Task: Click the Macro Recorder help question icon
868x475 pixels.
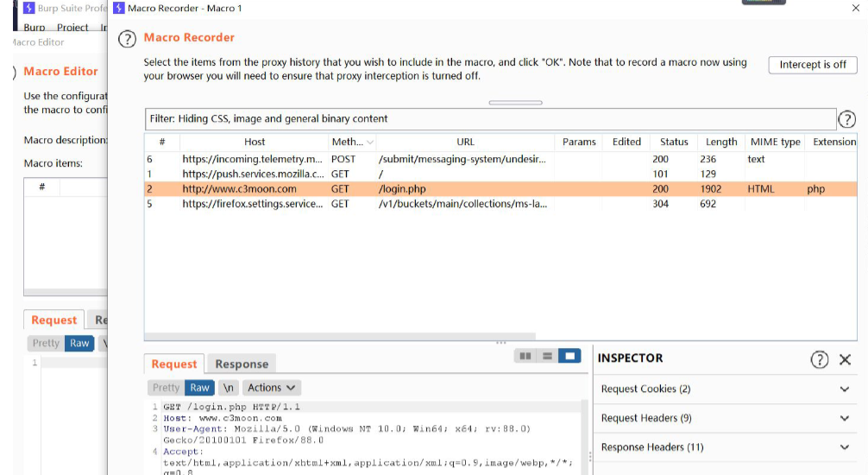Action: [x=127, y=39]
